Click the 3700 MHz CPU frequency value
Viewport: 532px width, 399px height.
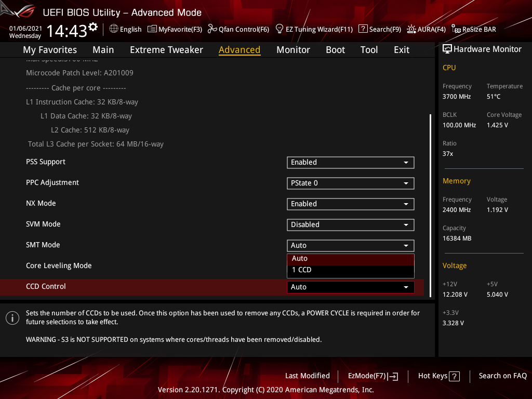tap(456, 97)
